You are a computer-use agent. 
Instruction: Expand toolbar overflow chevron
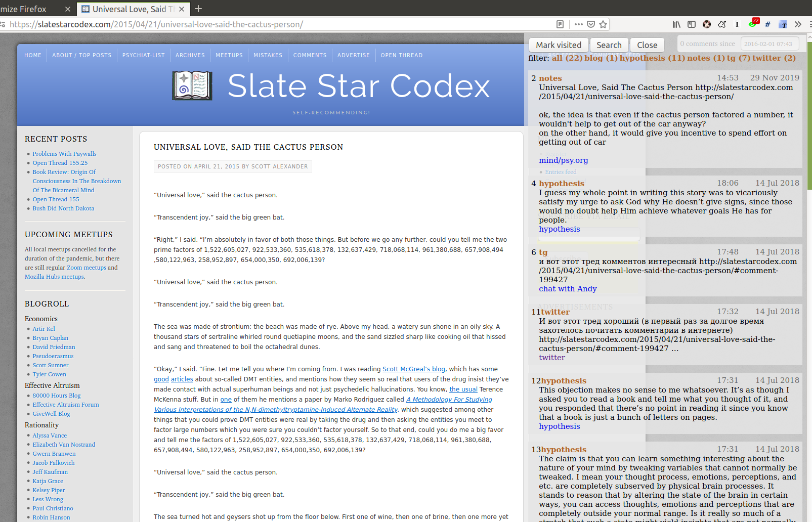coord(798,24)
